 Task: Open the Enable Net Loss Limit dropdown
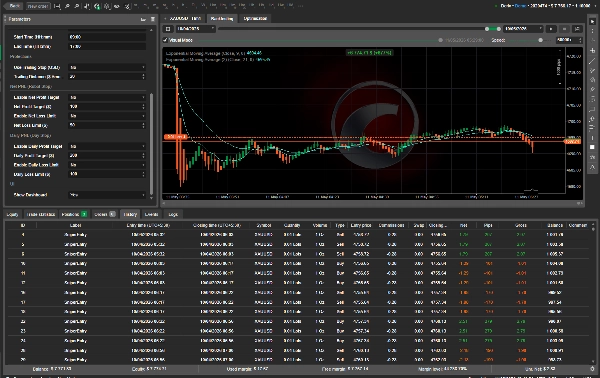[107, 116]
